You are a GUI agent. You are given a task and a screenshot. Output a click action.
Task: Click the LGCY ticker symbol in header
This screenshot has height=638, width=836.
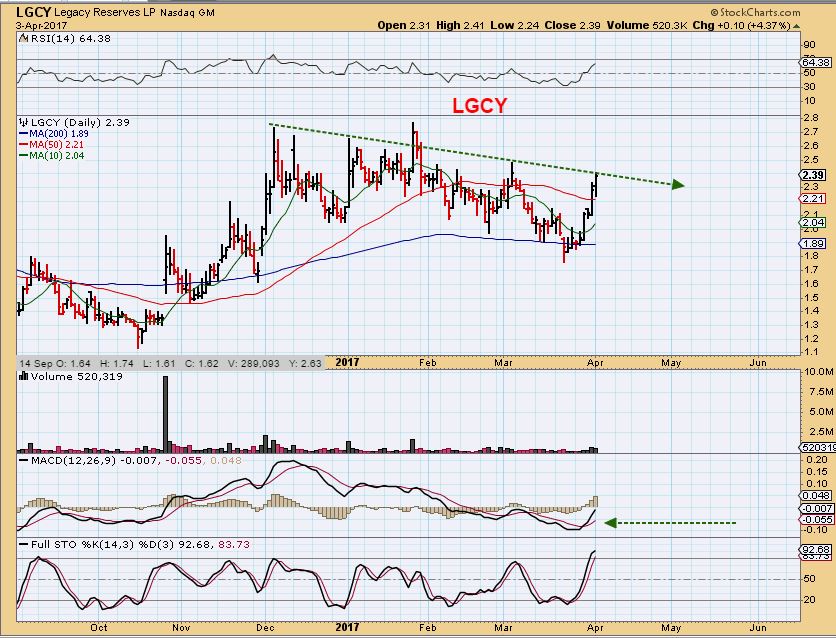33,12
